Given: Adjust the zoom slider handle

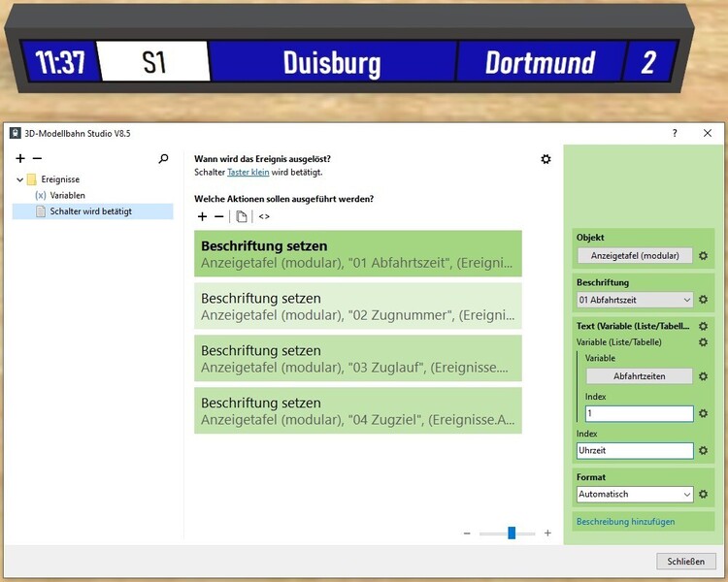Looking at the screenshot, I should 512,533.
